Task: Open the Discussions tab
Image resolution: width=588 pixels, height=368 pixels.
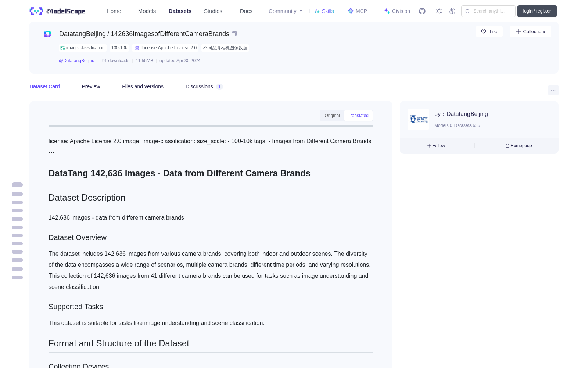Action: click(204, 86)
